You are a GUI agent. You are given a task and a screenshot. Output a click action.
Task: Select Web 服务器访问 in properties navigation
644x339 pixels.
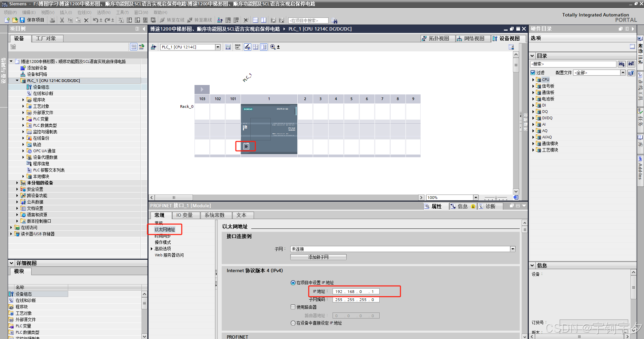(x=169, y=255)
